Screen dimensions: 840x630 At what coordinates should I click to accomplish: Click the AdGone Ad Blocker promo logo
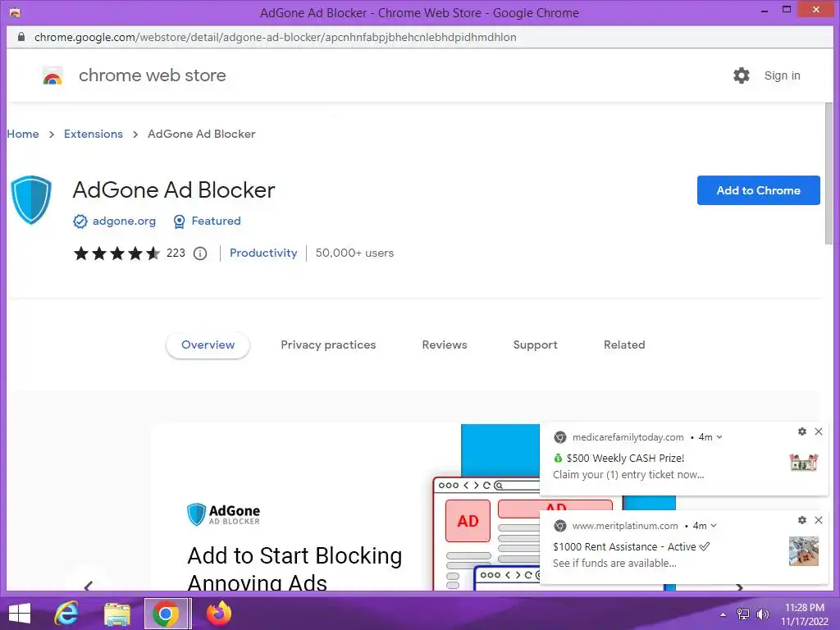(223, 514)
